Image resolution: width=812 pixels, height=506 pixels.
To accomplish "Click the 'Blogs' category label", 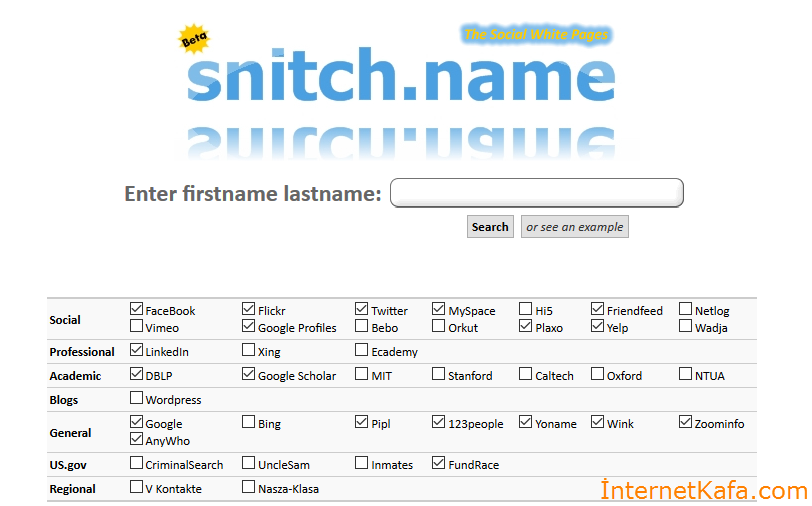I will click(x=64, y=400).
